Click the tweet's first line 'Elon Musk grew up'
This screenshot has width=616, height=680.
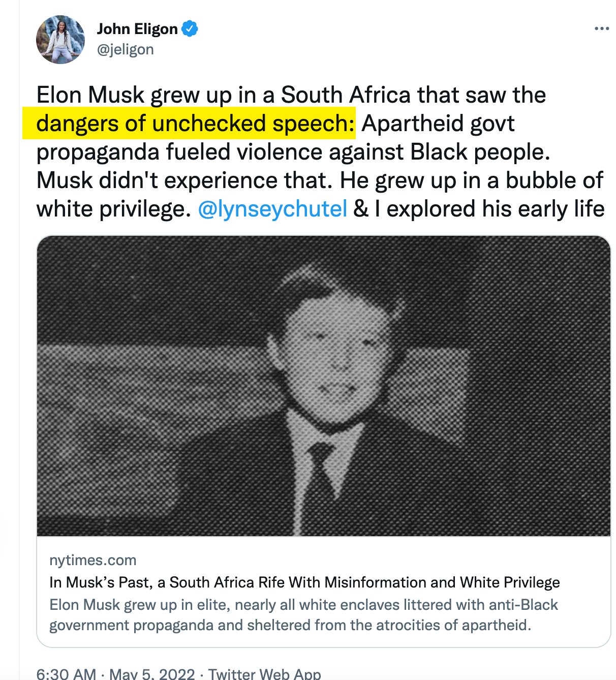tap(291, 95)
